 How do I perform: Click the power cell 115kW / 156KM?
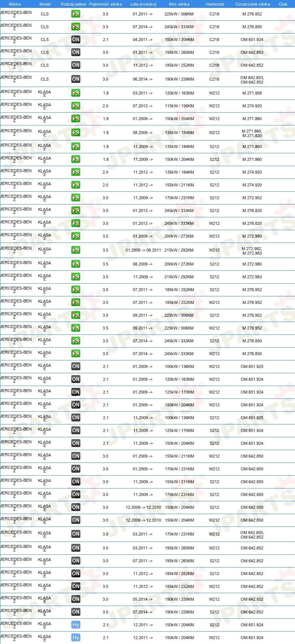tap(179, 106)
